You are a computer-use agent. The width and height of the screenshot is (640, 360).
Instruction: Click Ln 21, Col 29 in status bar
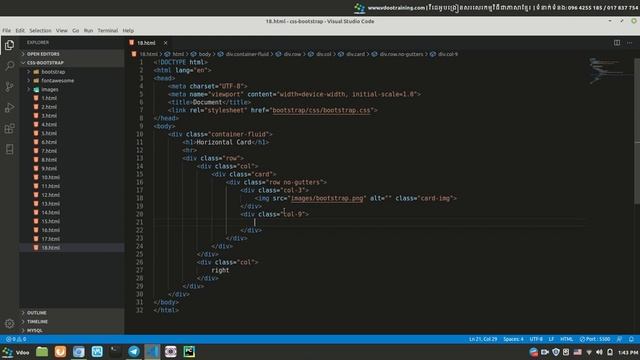(483, 339)
